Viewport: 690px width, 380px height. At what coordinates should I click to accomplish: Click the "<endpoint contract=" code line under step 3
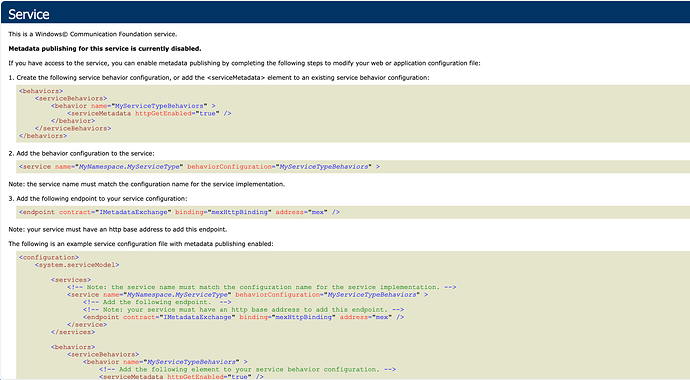point(179,212)
